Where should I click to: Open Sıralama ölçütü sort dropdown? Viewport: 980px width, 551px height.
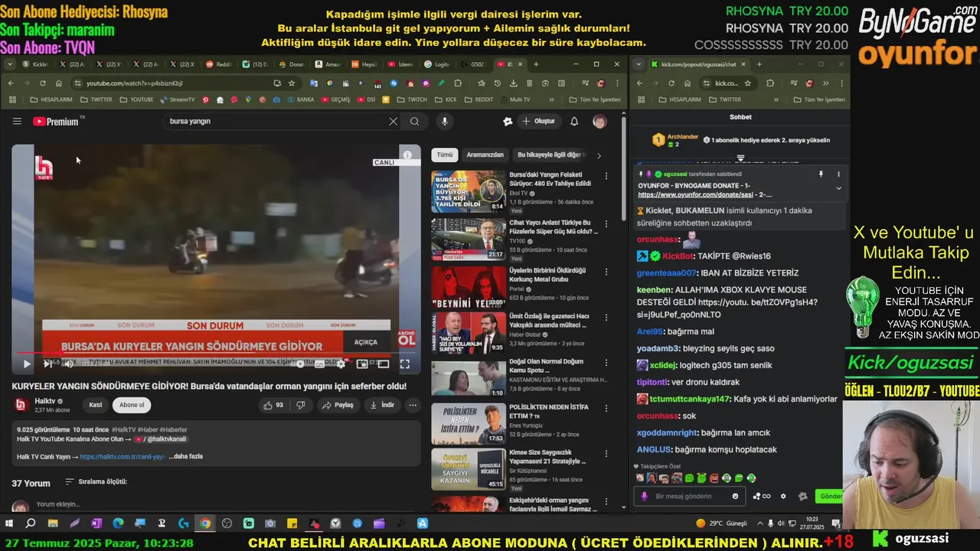click(96, 481)
